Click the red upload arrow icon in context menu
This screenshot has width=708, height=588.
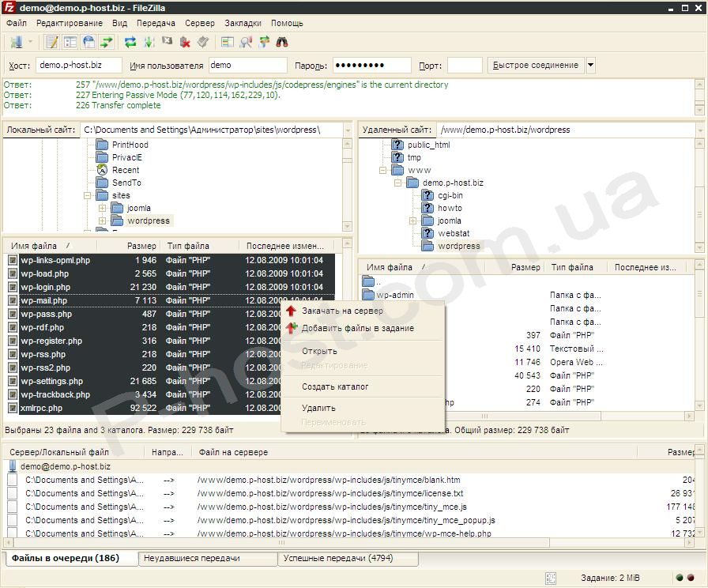pyautogui.click(x=292, y=311)
